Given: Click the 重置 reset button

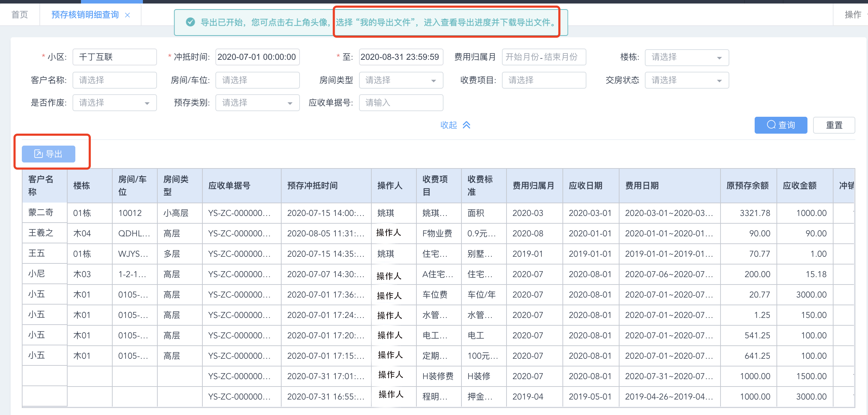Looking at the screenshot, I should pos(834,125).
